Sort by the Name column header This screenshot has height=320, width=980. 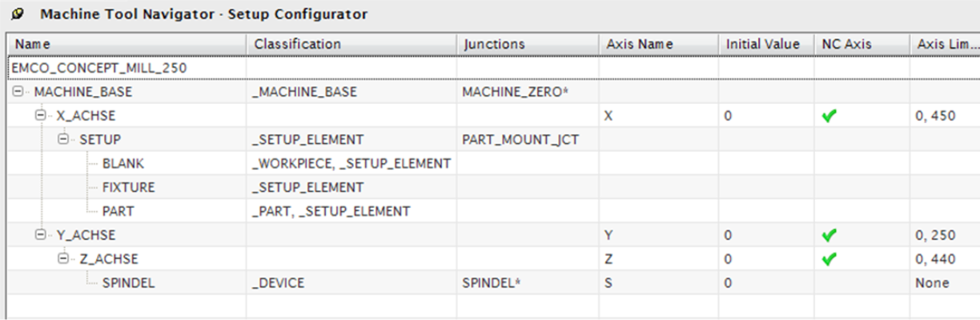[127, 44]
